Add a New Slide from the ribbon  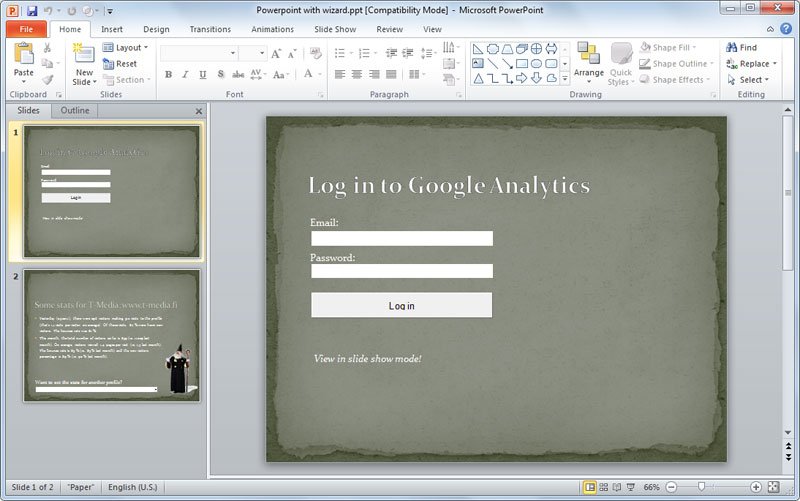coord(84,61)
